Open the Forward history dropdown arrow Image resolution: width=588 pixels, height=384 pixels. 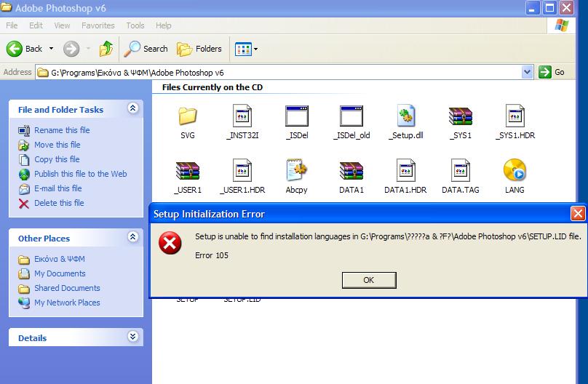[88, 49]
